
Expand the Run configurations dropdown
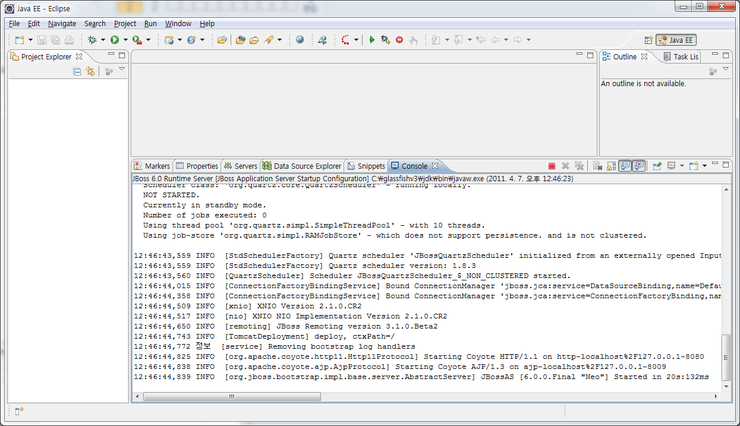(126, 40)
